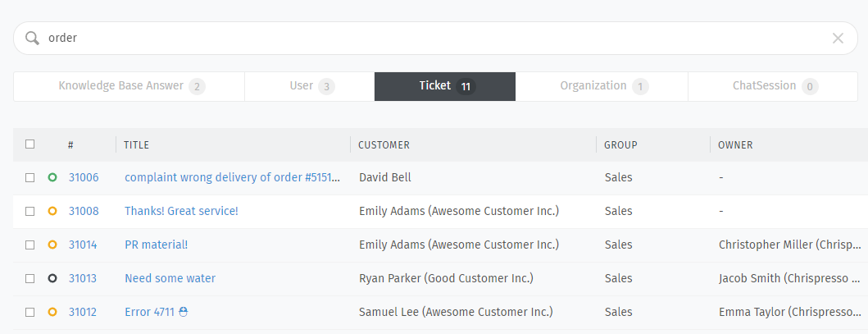Sort by the Customer column header
Viewport: 868px width, 334px height.
point(384,145)
